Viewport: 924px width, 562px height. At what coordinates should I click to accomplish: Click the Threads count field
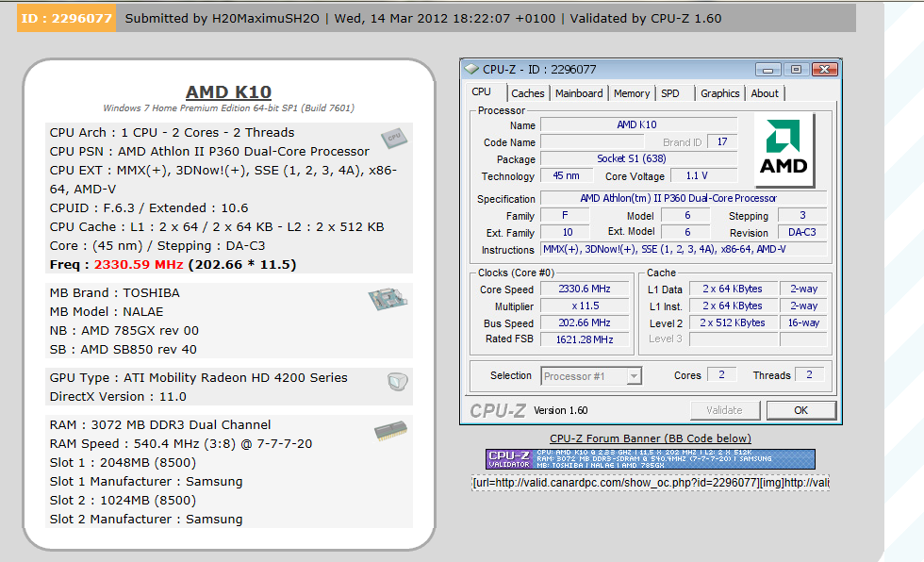coord(809,374)
